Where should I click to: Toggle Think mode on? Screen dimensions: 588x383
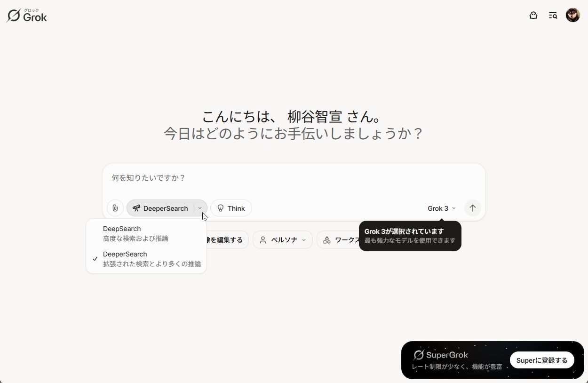231,208
